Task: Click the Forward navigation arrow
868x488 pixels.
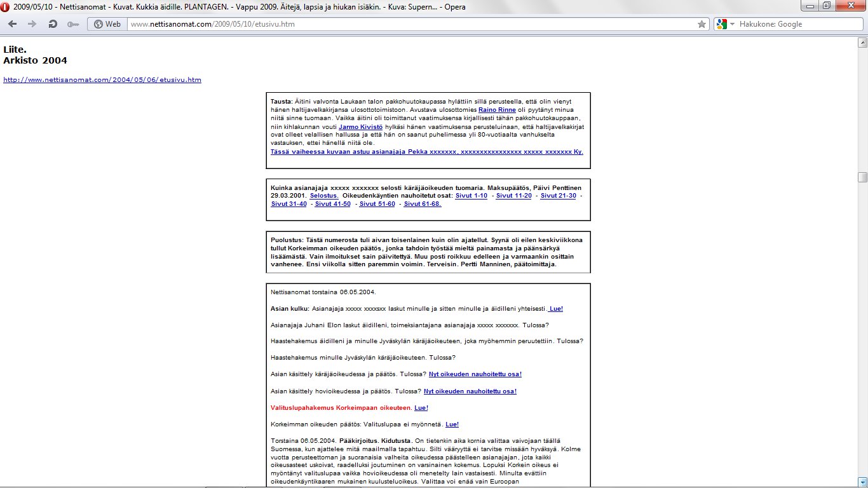Action: click(x=32, y=24)
